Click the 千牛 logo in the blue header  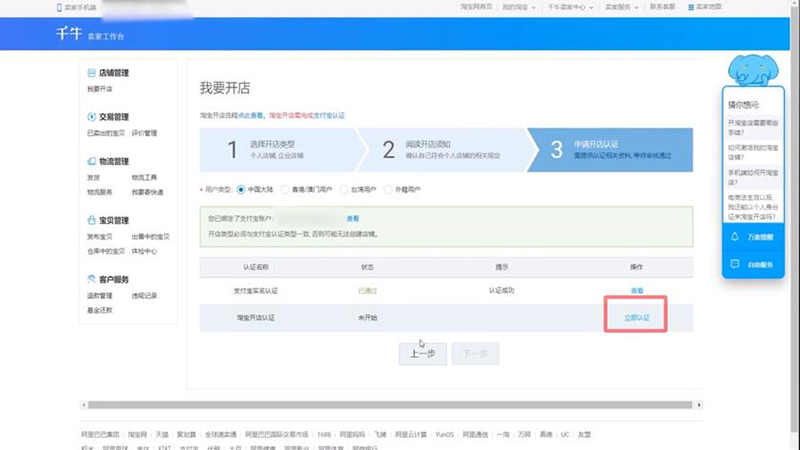click(x=69, y=34)
